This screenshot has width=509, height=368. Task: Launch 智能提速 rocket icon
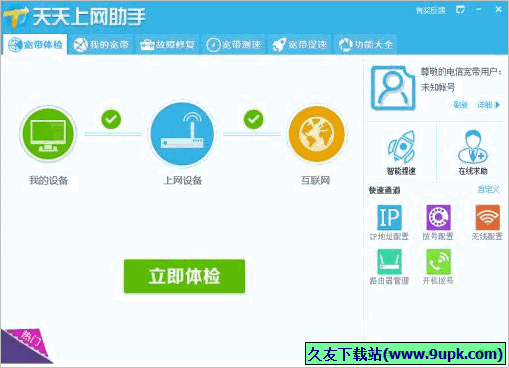[x=401, y=147]
